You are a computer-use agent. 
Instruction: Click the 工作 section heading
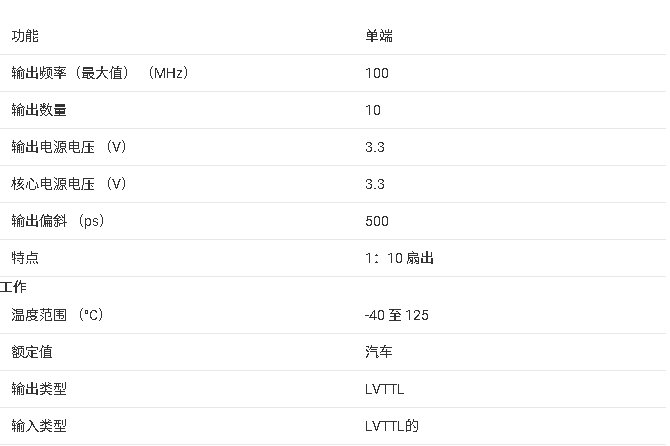click(14, 287)
